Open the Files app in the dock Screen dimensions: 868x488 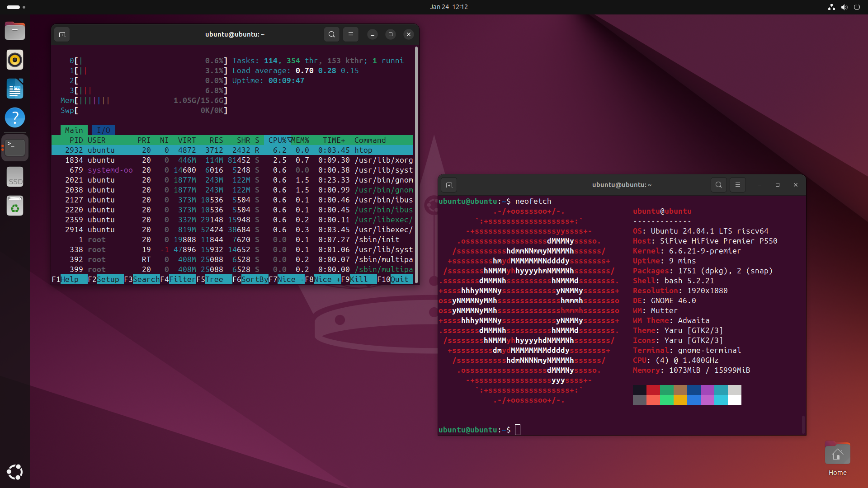pos(15,31)
